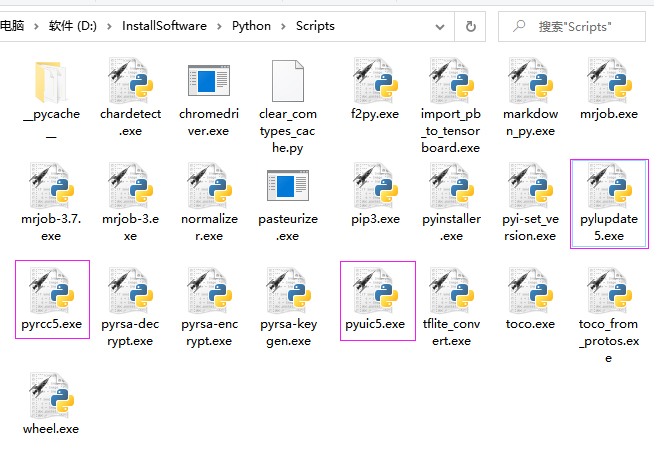Image resolution: width=658 pixels, height=456 pixels.
Task: Click the pyrcc5.exe file name label
Action: point(52,324)
